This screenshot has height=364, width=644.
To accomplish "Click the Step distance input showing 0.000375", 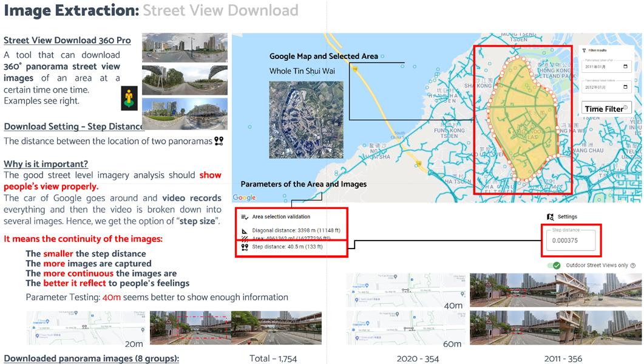I will tap(571, 241).
